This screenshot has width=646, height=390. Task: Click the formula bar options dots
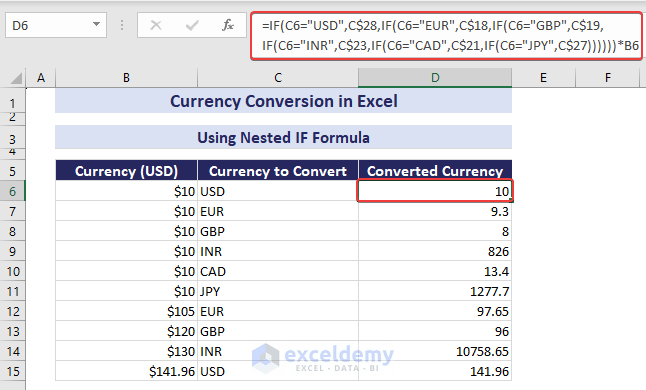122,26
